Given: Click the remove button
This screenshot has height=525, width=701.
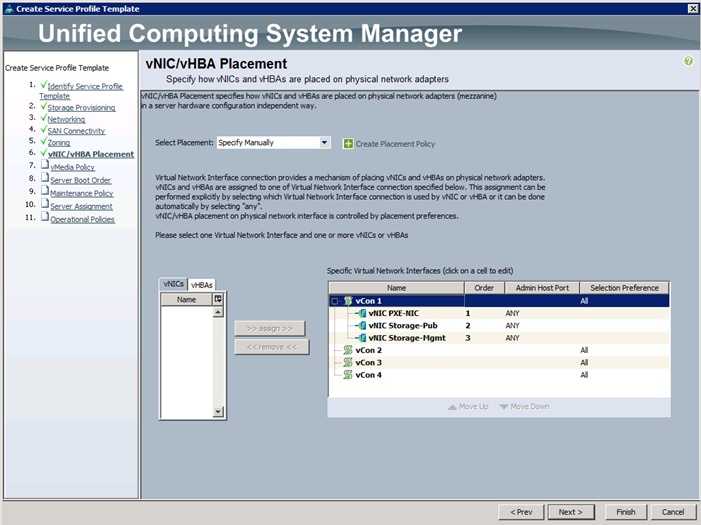Looking at the screenshot, I should pyautogui.click(x=271, y=347).
